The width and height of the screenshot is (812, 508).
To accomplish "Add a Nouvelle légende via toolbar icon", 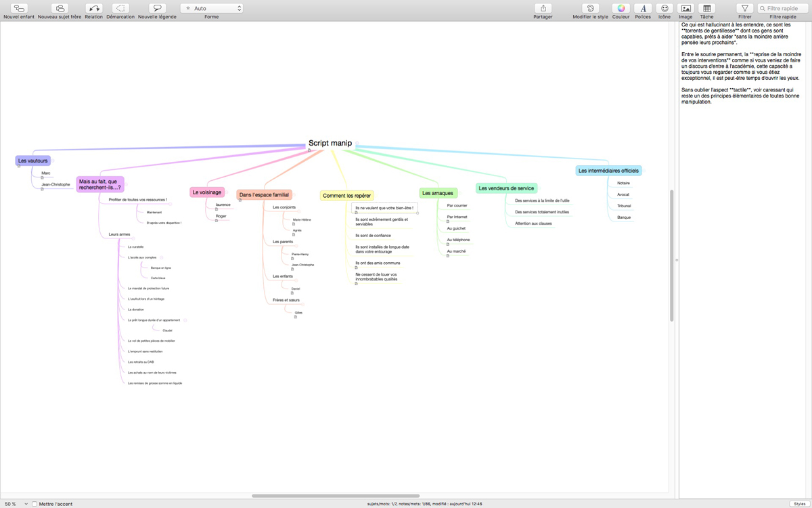I will (157, 8).
